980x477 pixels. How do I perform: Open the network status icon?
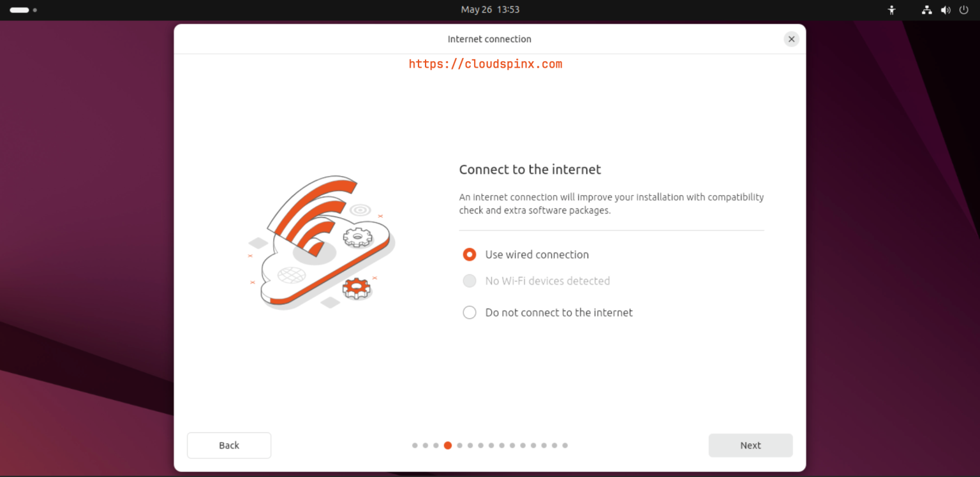pyautogui.click(x=926, y=10)
